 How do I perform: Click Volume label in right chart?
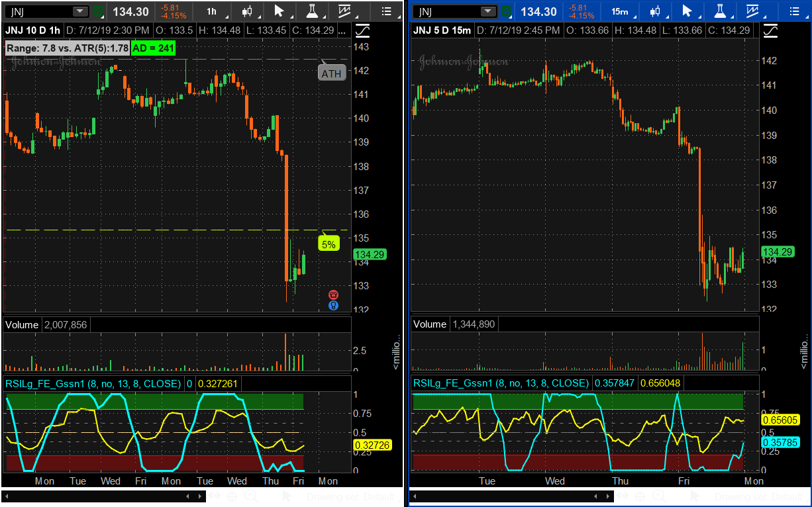click(430, 324)
